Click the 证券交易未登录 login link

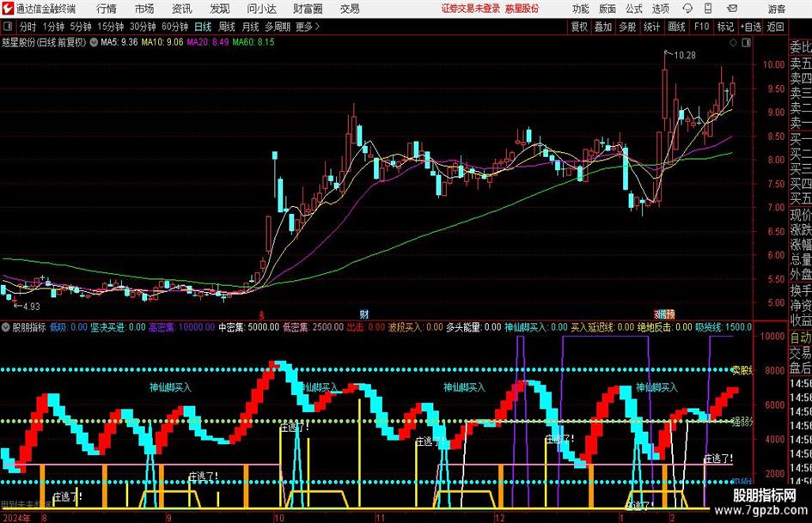tap(471, 9)
